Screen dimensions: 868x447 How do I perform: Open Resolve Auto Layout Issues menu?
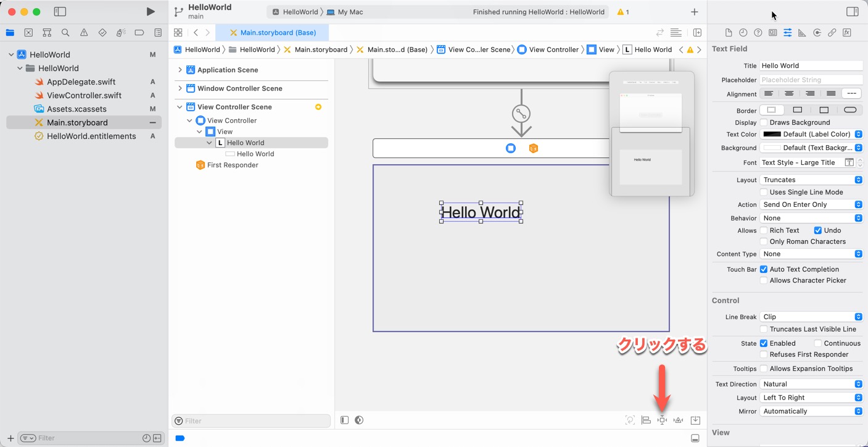click(x=678, y=420)
